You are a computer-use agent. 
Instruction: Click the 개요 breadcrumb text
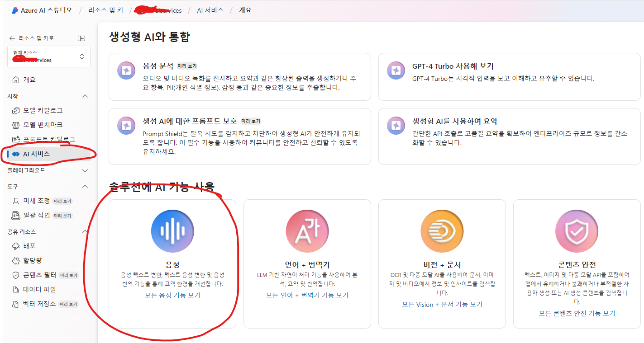point(245,10)
